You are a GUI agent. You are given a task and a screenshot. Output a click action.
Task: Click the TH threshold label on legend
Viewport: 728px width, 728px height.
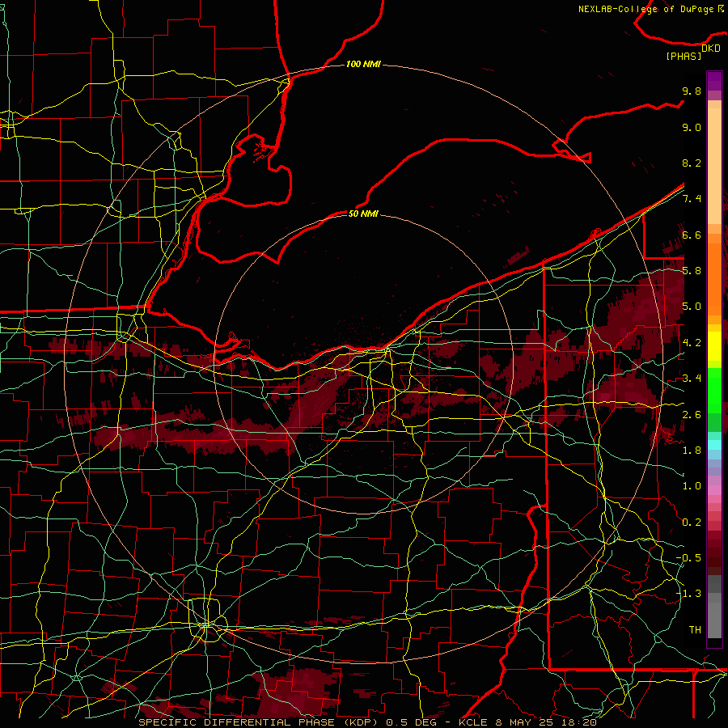tap(695, 630)
